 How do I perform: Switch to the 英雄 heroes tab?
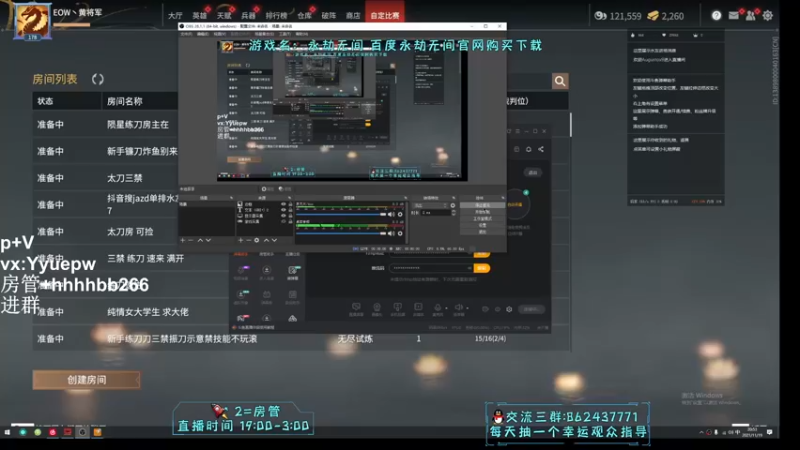tap(199, 16)
